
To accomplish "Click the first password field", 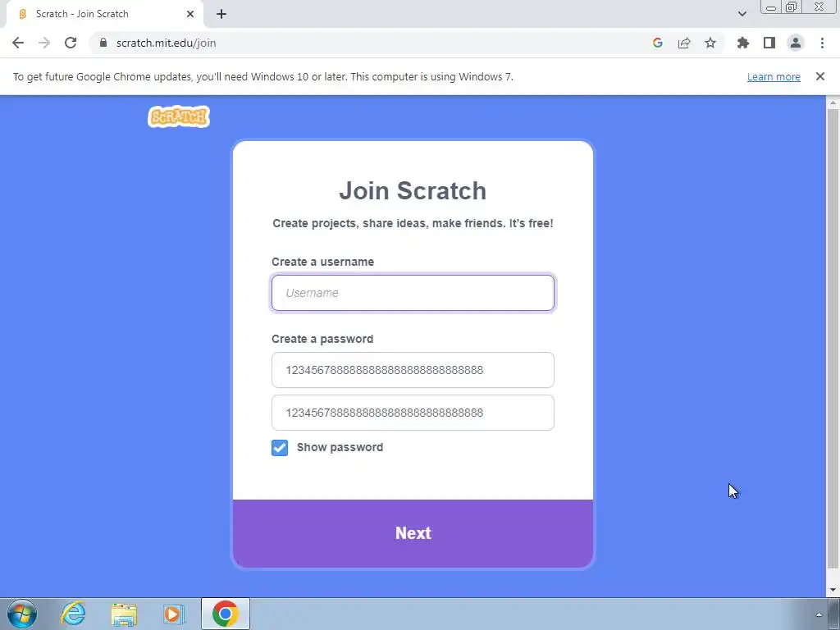I will [413, 370].
